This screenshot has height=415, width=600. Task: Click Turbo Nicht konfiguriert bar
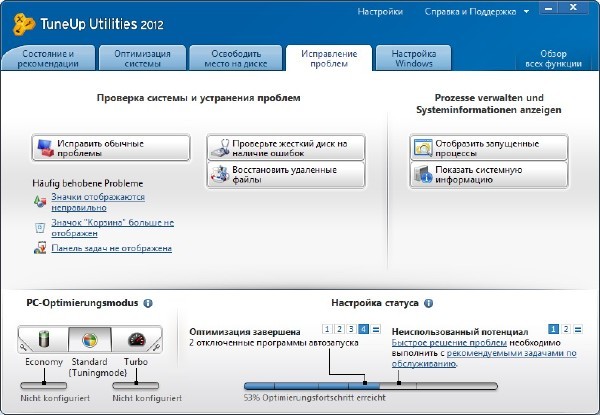[x=135, y=385]
